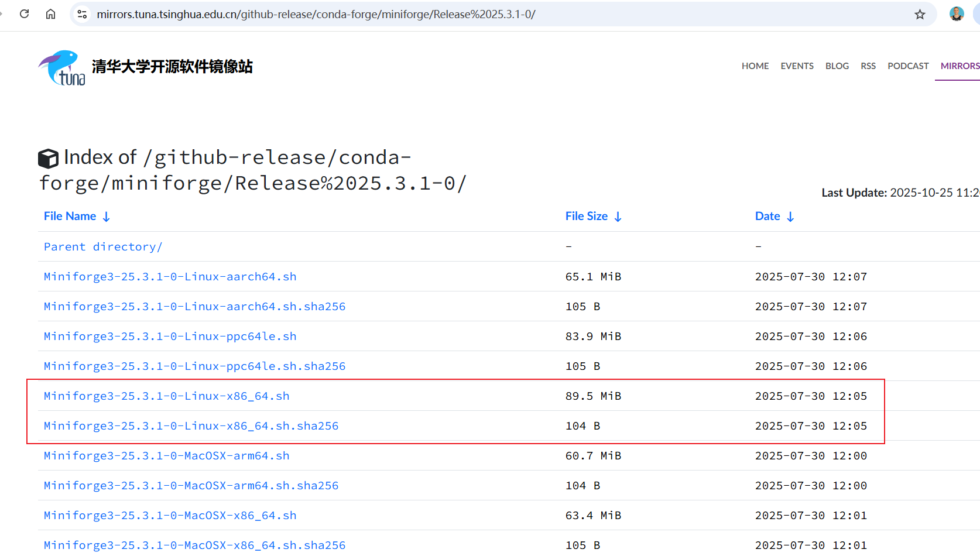Download Miniforge3 Linux-x86_64.sh installer
Viewport: 980px width, 556px height.
click(x=167, y=396)
